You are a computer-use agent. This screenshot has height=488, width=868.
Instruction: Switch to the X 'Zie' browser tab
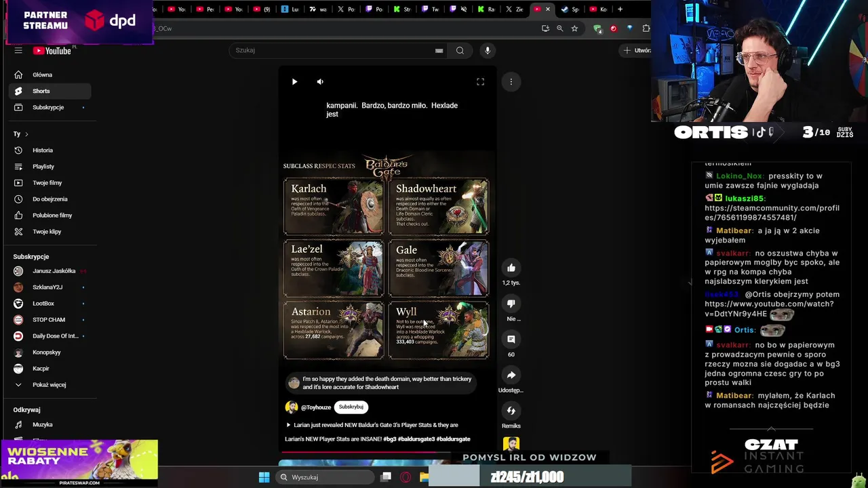[x=515, y=9]
